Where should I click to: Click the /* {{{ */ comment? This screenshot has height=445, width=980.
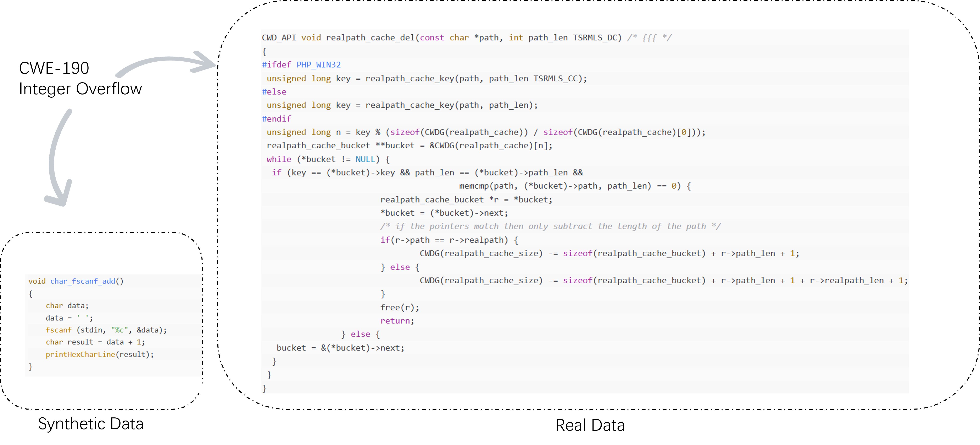tap(649, 38)
